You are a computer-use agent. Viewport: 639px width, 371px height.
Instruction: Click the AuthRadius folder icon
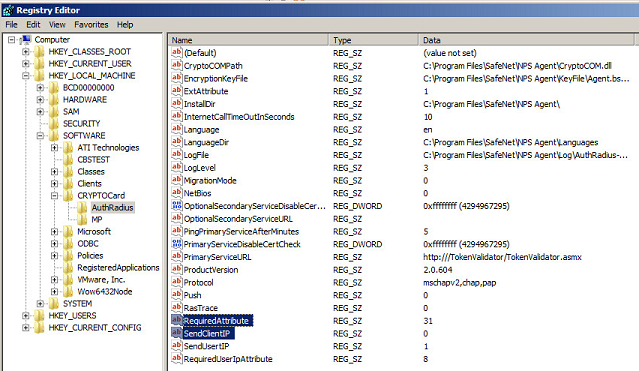tap(82, 208)
